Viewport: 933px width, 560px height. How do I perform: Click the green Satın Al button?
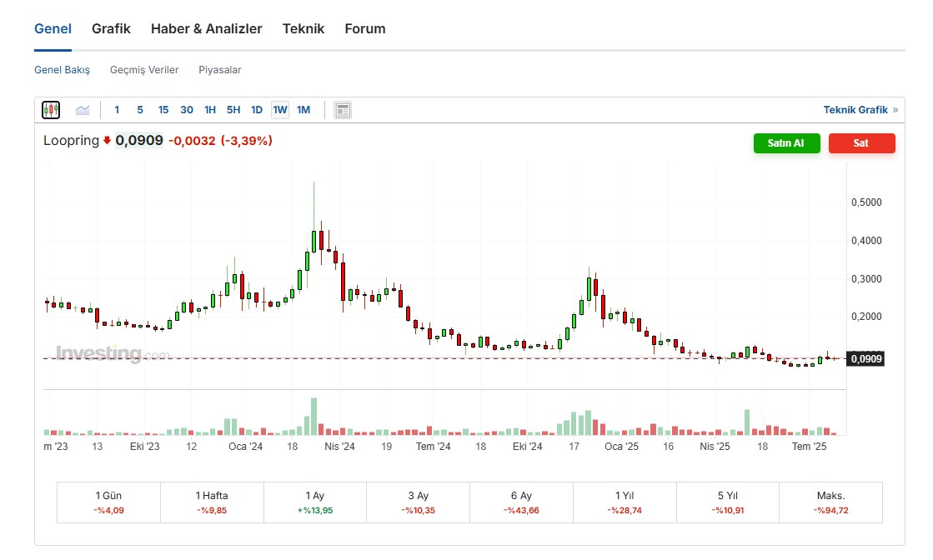(x=786, y=143)
